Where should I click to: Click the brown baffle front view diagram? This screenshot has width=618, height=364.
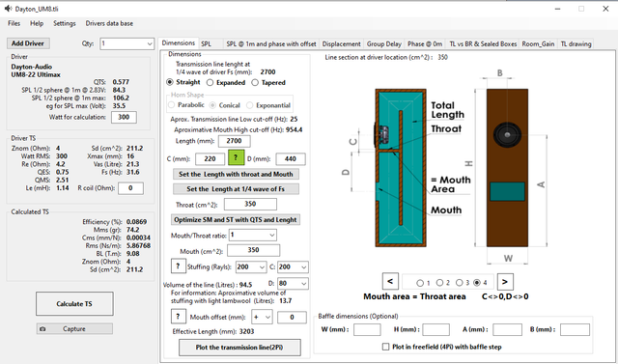coord(507,168)
